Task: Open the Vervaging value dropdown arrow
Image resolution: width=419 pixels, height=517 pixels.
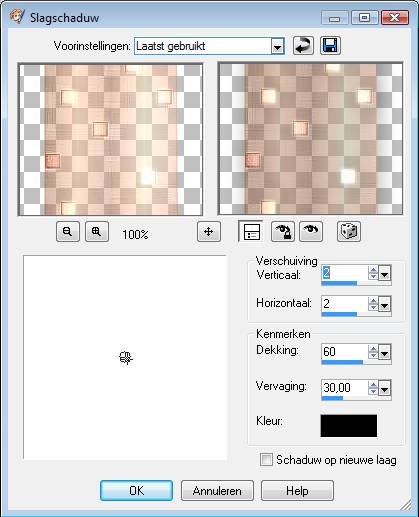Action: (384, 388)
